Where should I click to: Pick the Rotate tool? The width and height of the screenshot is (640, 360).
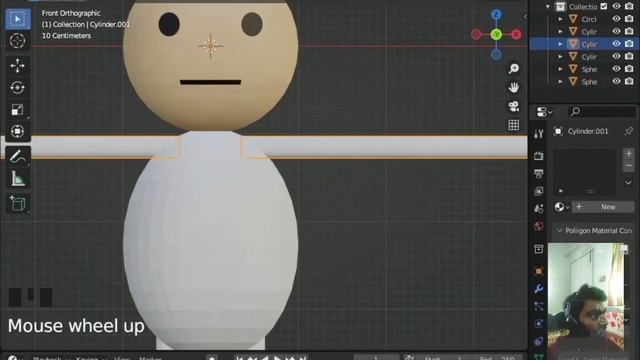[17, 87]
